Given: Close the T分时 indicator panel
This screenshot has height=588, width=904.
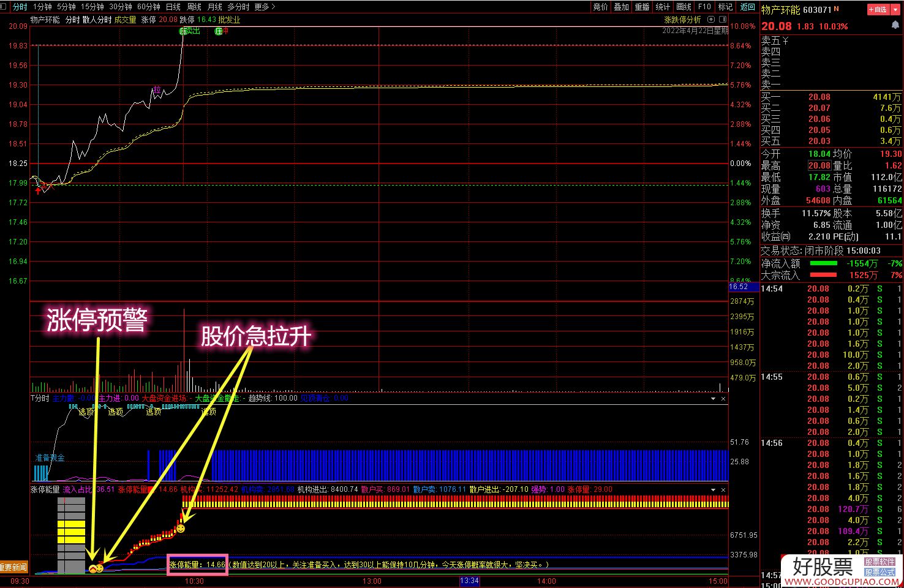Looking at the screenshot, I should (723, 399).
